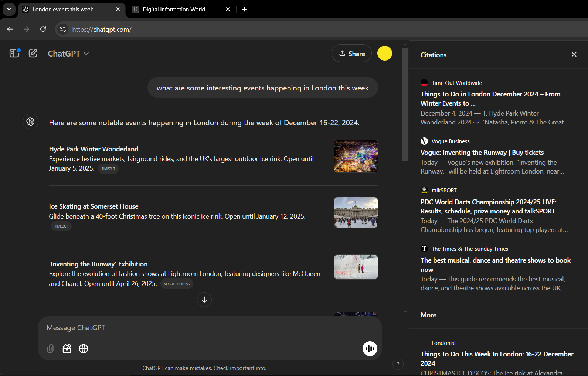Screen dimensions: 588x376
Task: Click the chat scrollbar up arrow
Action: click(405, 45)
